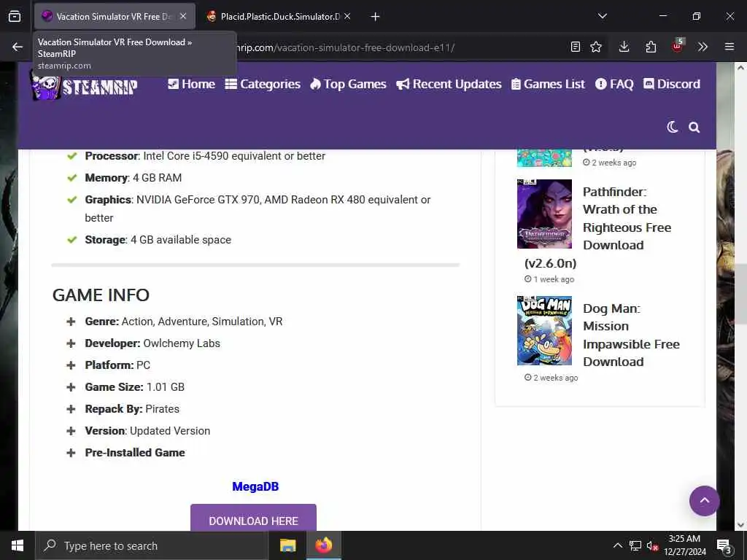Open the site search magnifier

point(694,127)
